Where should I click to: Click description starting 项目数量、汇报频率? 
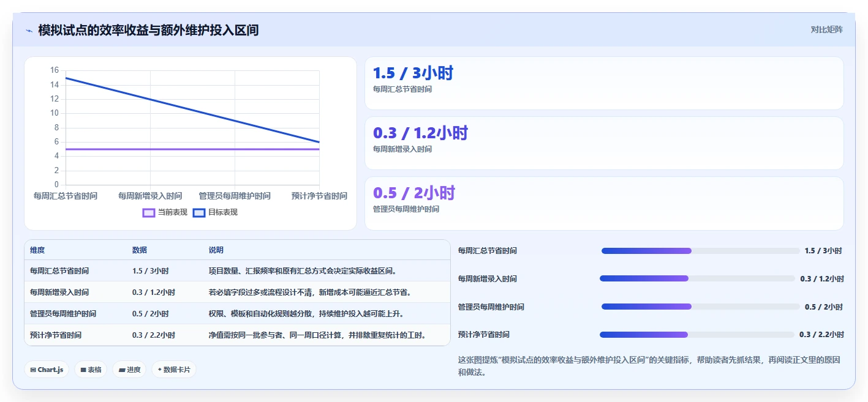[303, 270]
